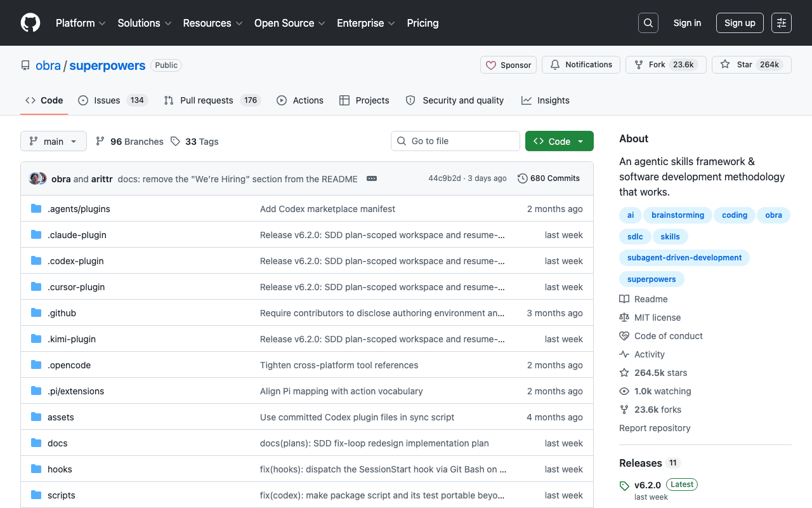The width and height of the screenshot is (812, 508).
Task: Open the scripts folder
Action: (62, 495)
